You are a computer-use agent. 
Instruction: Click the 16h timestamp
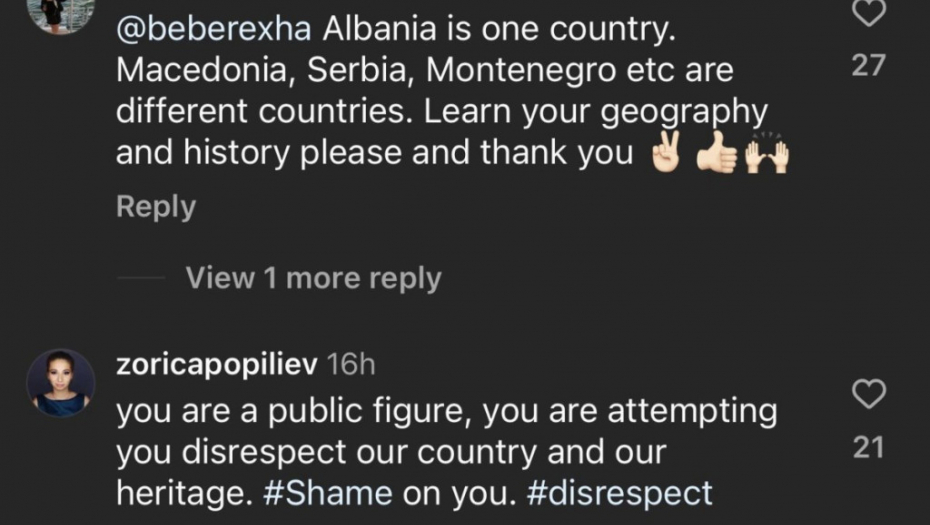[351, 364]
